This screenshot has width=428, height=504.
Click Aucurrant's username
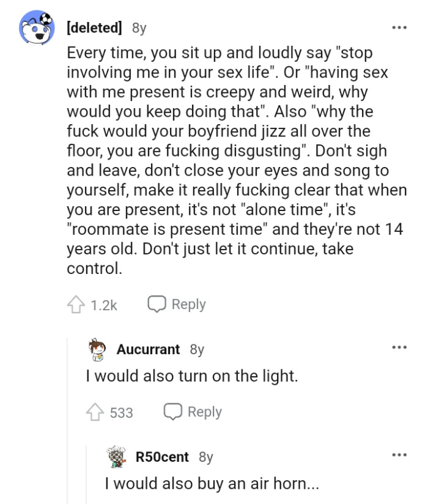point(147,349)
